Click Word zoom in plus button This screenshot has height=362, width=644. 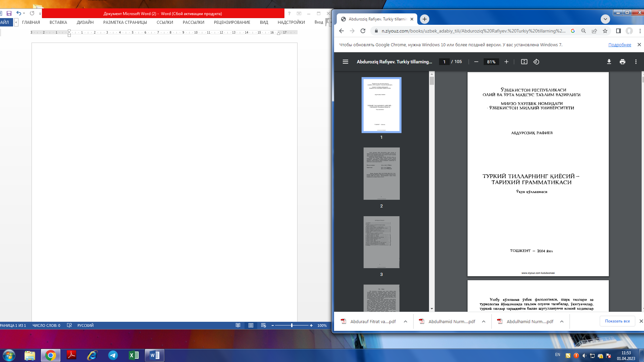pyautogui.click(x=311, y=325)
